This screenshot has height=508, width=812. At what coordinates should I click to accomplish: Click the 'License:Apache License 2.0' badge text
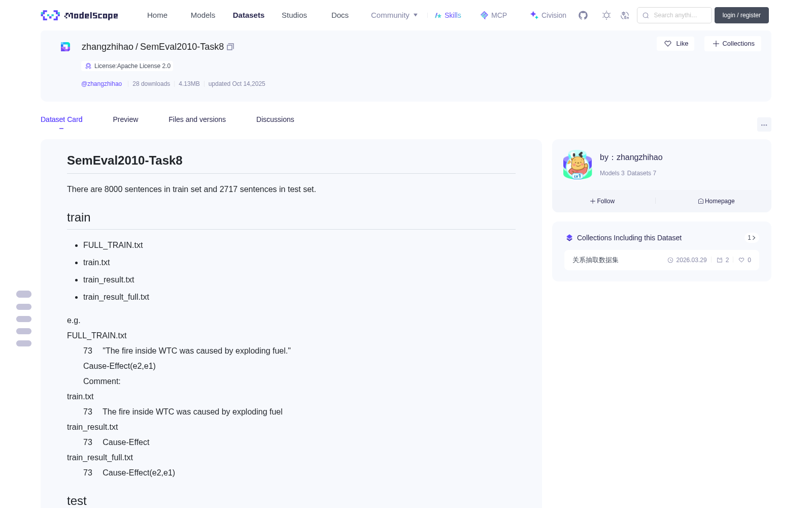132,66
